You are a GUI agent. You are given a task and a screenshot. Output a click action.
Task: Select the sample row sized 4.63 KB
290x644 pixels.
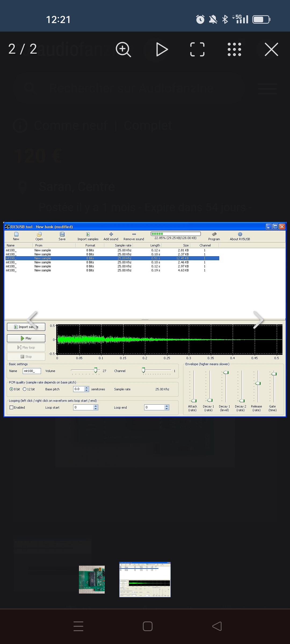coord(112,270)
